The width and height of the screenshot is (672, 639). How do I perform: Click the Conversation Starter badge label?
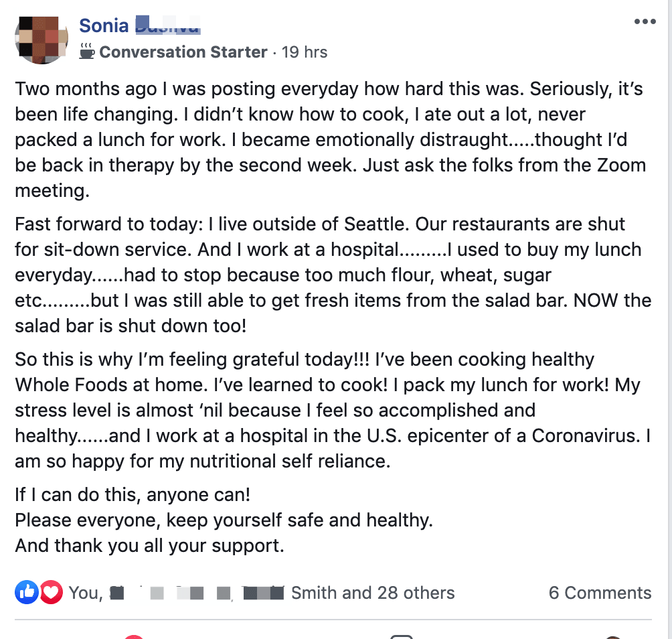(x=183, y=52)
